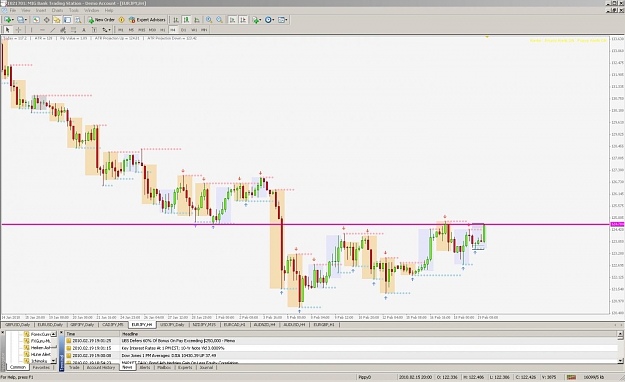Screen dimensions: 625x382
Task: Switch chart to M15 timeframe
Action: point(142,30)
